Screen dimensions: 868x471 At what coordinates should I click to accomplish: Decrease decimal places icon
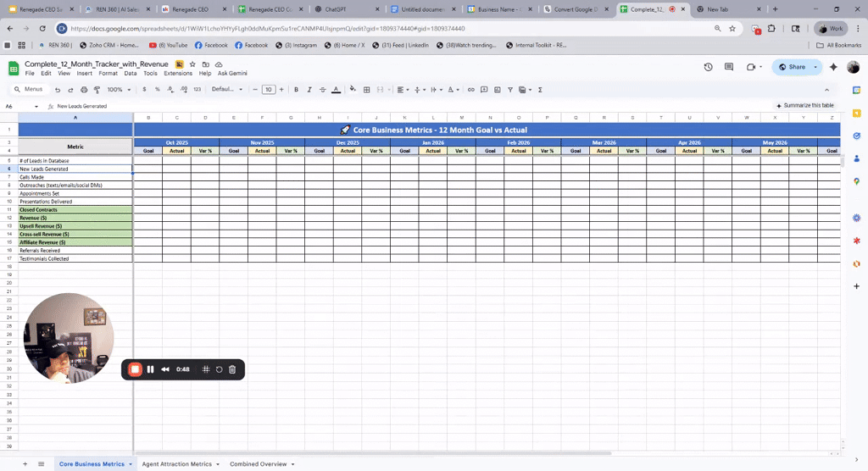point(170,90)
